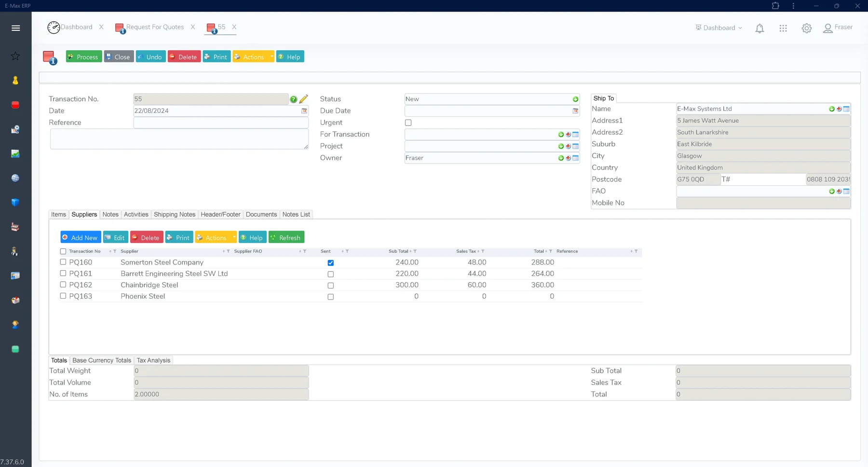Viewport: 868px width, 467px height.
Task: Tick the Urgent checkbox
Action: click(x=408, y=123)
